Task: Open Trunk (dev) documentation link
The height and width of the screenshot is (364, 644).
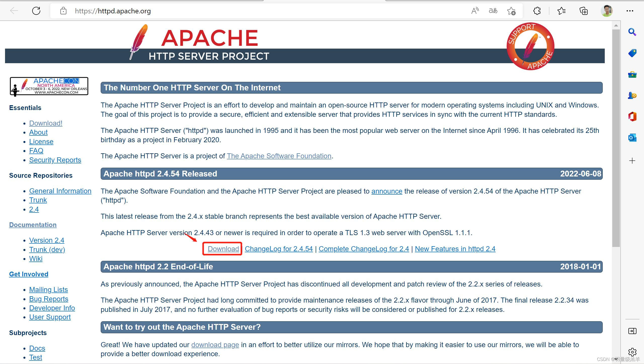Action: (47, 249)
